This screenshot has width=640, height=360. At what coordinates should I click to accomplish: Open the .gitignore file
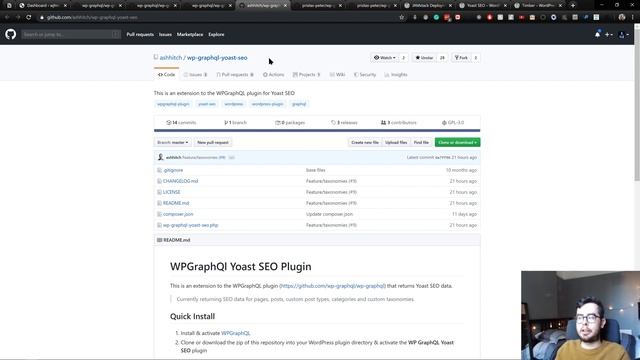click(173, 170)
